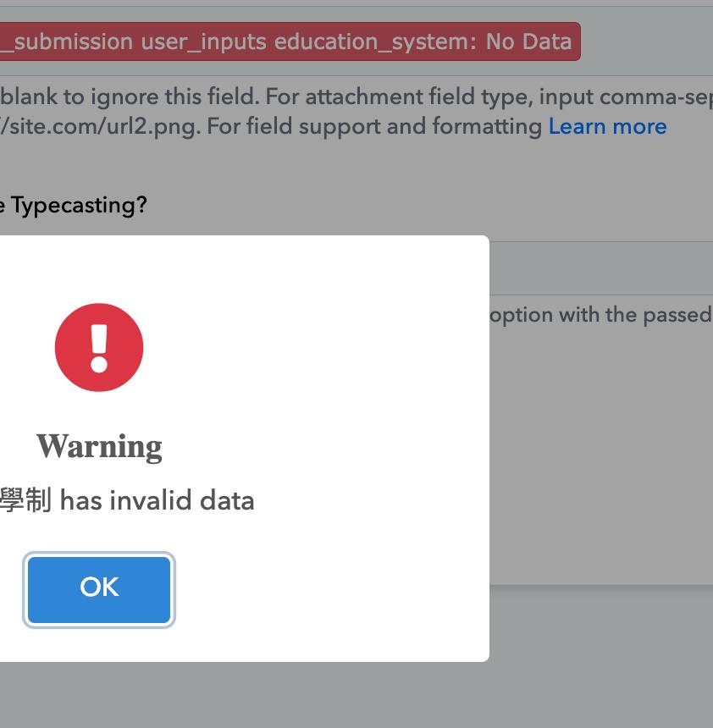Screen dimensions: 713x728
Task: Open the Learn more link
Action: (607, 126)
